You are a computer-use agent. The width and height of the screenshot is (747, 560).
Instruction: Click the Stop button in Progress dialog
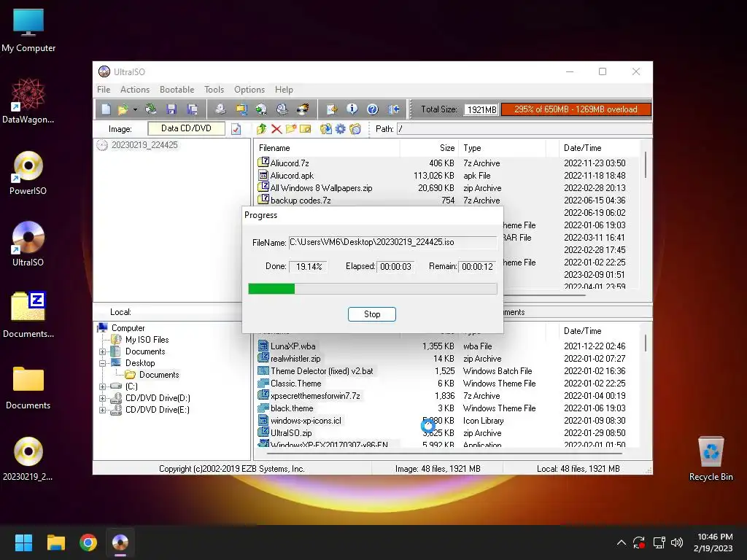[x=372, y=314]
